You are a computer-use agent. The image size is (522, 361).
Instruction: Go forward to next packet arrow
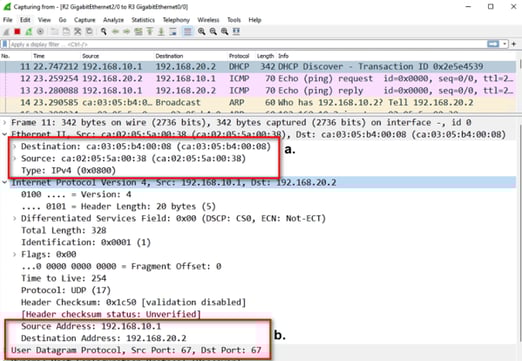click(x=127, y=32)
